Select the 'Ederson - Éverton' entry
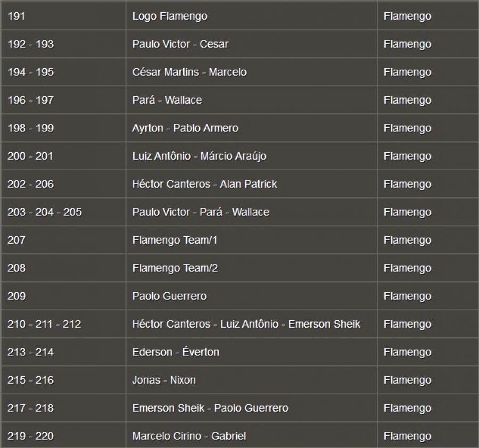This screenshot has height=448, width=479. click(176, 352)
